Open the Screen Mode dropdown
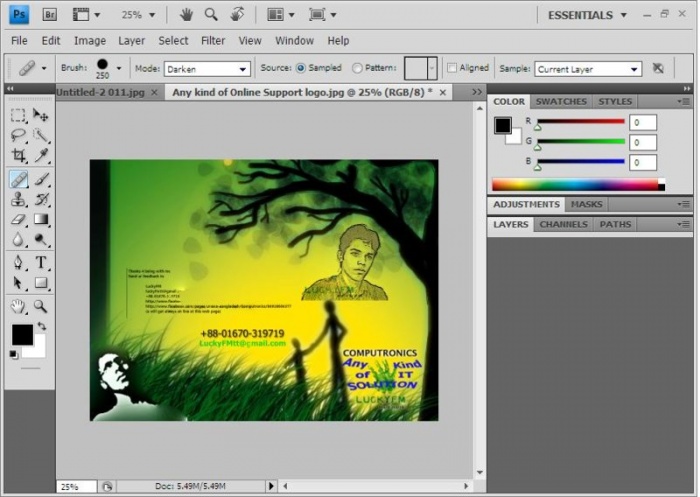The width and height of the screenshot is (700, 497). coord(322,15)
